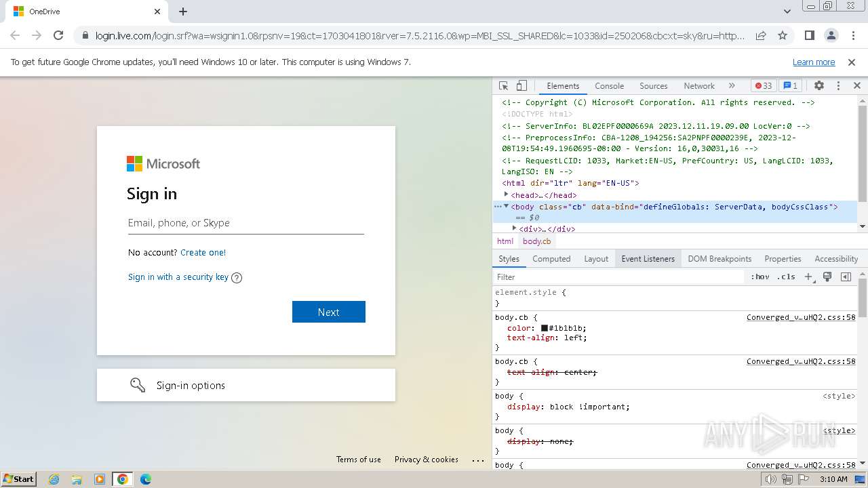Edit the display: block !important declaration

click(568, 407)
